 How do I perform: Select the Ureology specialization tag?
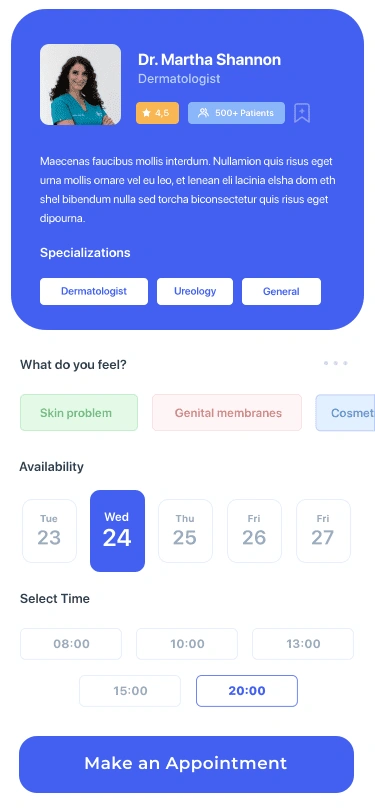tap(195, 292)
